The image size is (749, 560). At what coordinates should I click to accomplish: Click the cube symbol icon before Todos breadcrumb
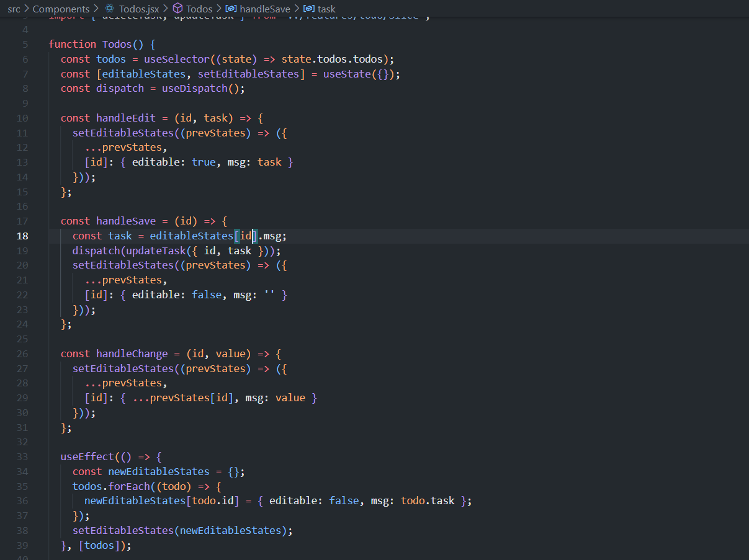(x=177, y=9)
